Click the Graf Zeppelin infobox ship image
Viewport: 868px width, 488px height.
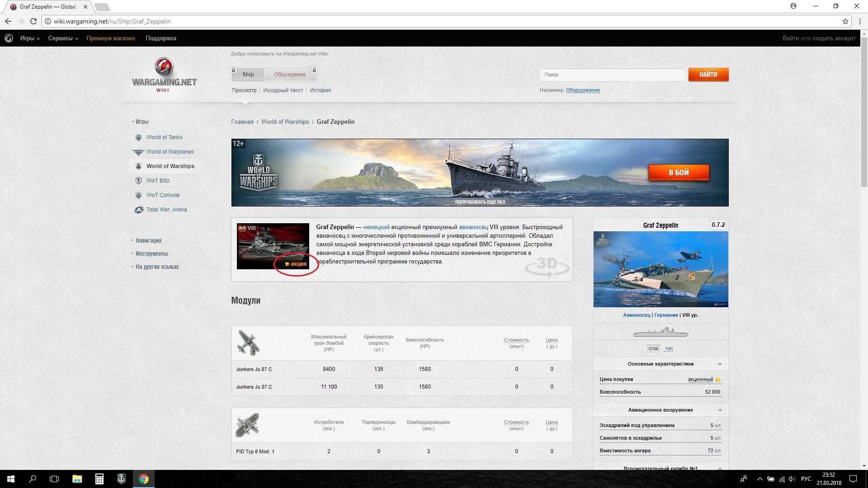[660, 269]
